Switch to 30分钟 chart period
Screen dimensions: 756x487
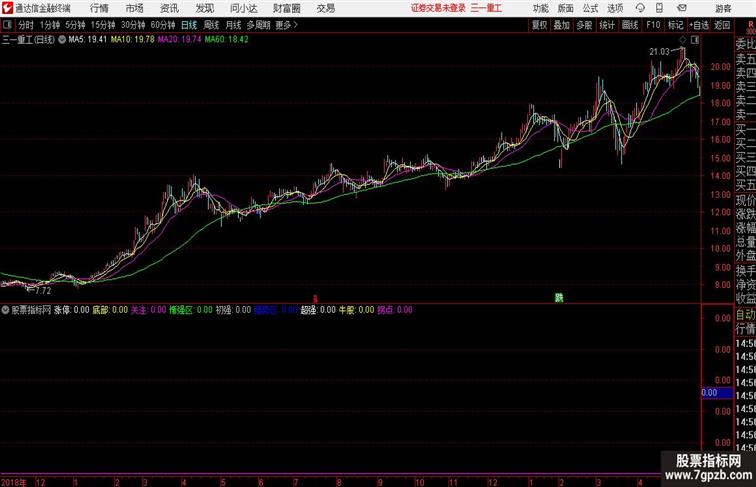[x=133, y=25]
